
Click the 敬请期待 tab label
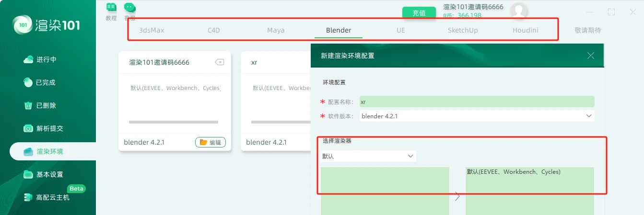click(587, 30)
